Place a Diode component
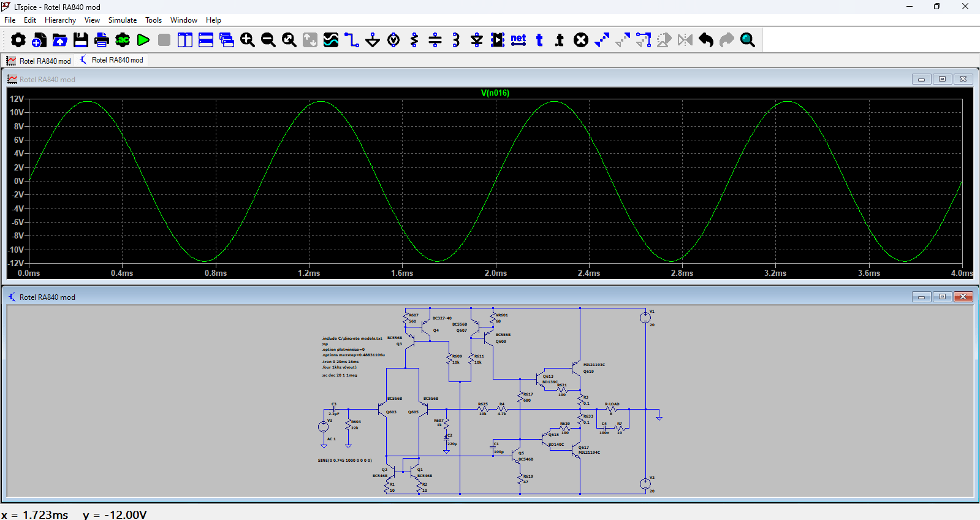The image size is (980, 520). [x=477, y=40]
